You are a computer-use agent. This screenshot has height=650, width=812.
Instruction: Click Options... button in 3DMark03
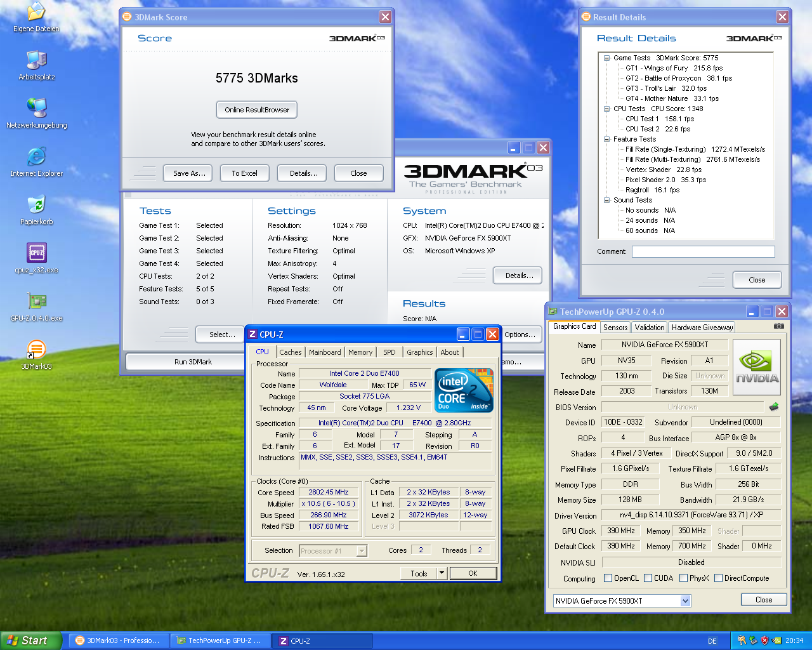click(521, 335)
